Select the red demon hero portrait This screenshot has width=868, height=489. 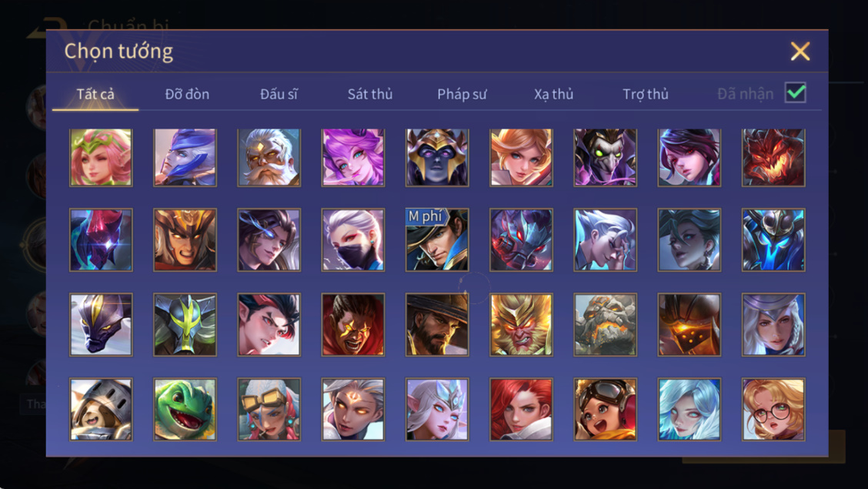click(x=773, y=158)
